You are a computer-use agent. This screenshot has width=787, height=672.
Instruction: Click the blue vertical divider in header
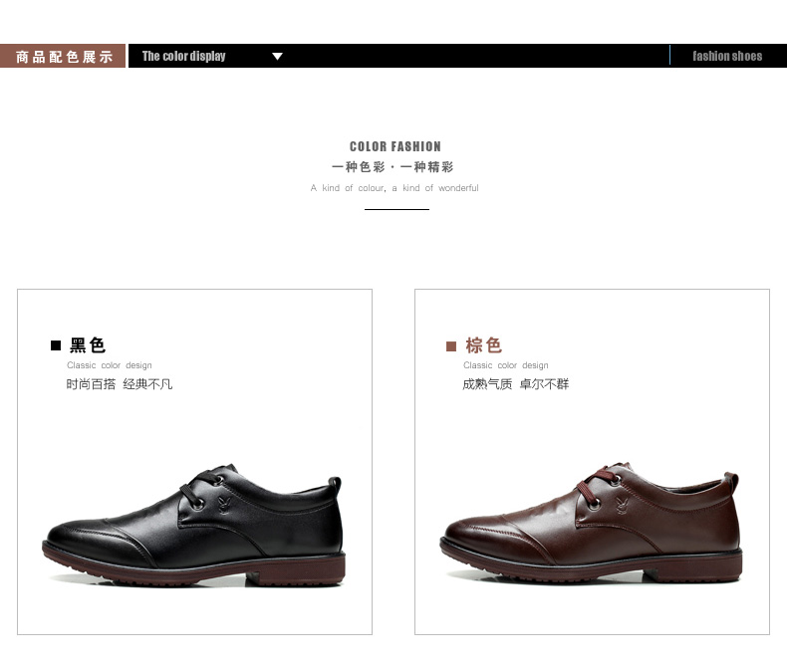tap(670, 55)
